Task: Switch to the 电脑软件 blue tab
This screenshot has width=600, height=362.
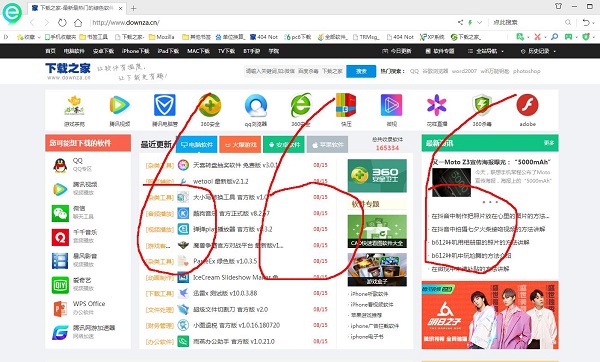Action: click(197, 145)
